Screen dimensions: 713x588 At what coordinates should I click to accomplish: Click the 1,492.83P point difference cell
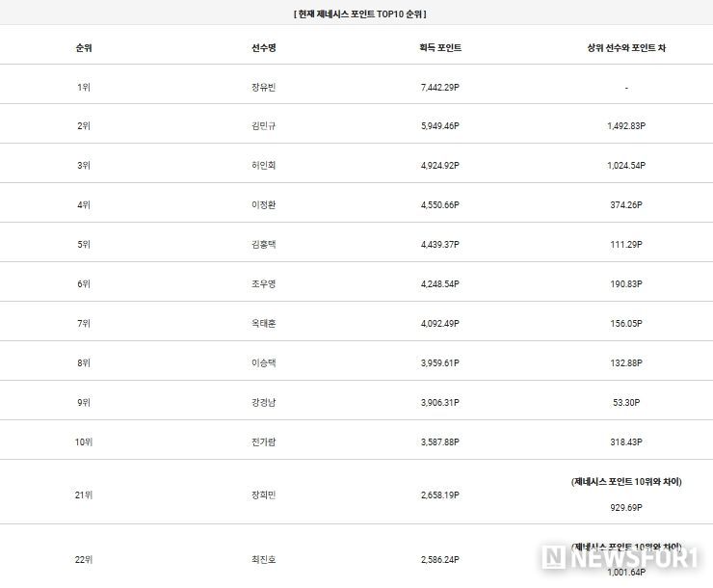(x=626, y=126)
